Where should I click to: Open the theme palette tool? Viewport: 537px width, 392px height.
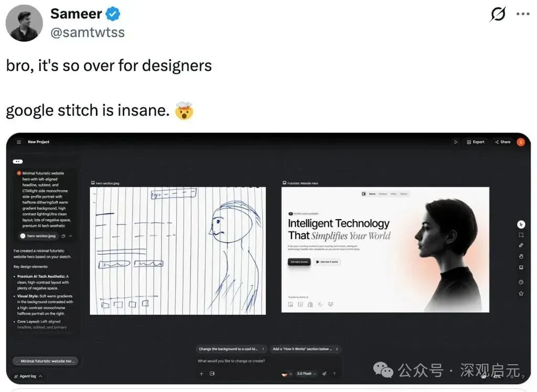point(521,281)
